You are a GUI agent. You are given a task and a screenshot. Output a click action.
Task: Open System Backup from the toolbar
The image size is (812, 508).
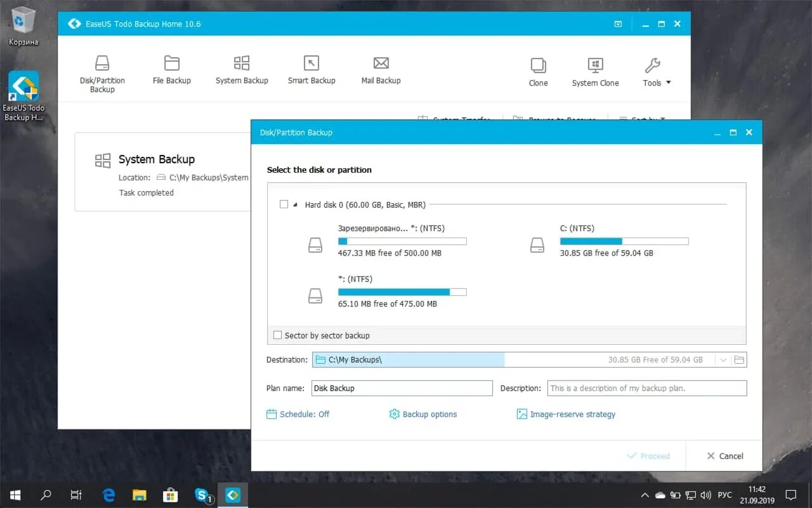(x=242, y=70)
